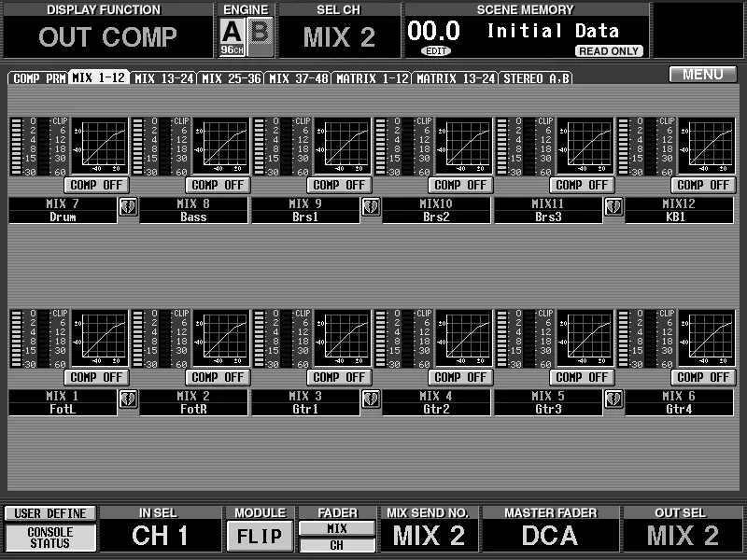Turn on compressor for MIX 4 Gtr2
This screenshot has width=747, height=560.
461,377
